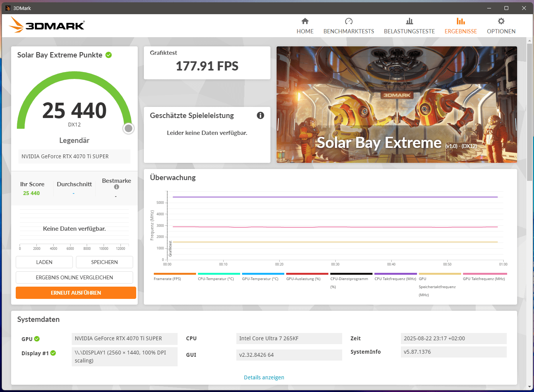Click the DISPLAY1 2560 × 1440 value
Viewport: 534px width, 392px height.
[125, 356]
